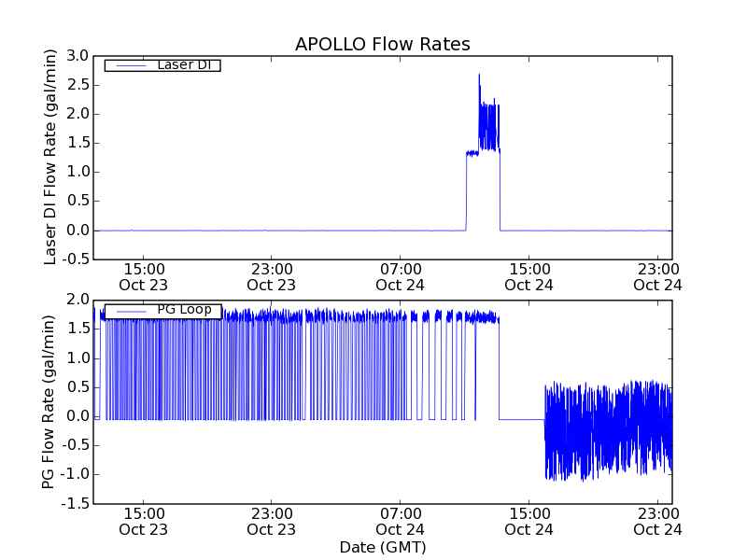Click the 15:00 Oct 23 label under bottom plot
The width and height of the screenshot is (747, 560).
tap(144, 522)
